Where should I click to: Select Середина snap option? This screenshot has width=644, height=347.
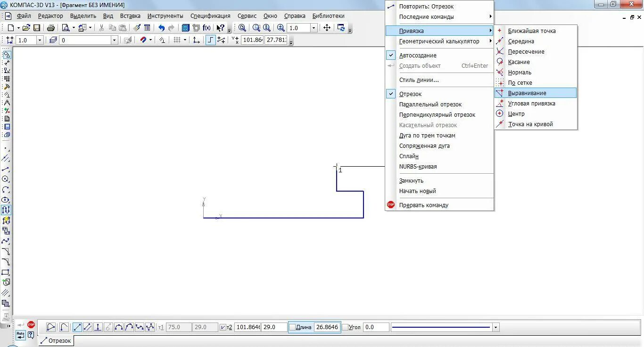536,41
